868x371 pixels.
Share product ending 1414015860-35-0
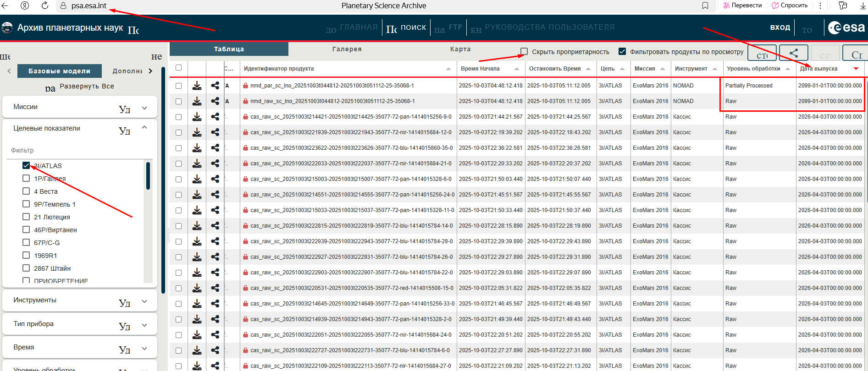(x=215, y=148)
